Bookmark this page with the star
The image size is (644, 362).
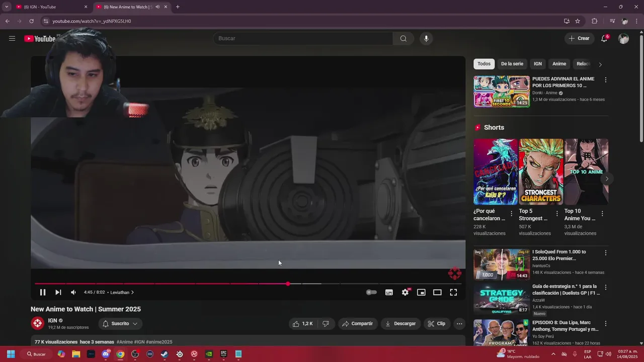pos(578,21)
